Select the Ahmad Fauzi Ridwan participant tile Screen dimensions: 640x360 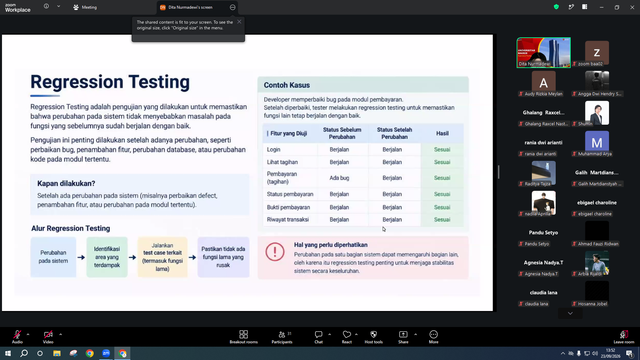point(597,233)
